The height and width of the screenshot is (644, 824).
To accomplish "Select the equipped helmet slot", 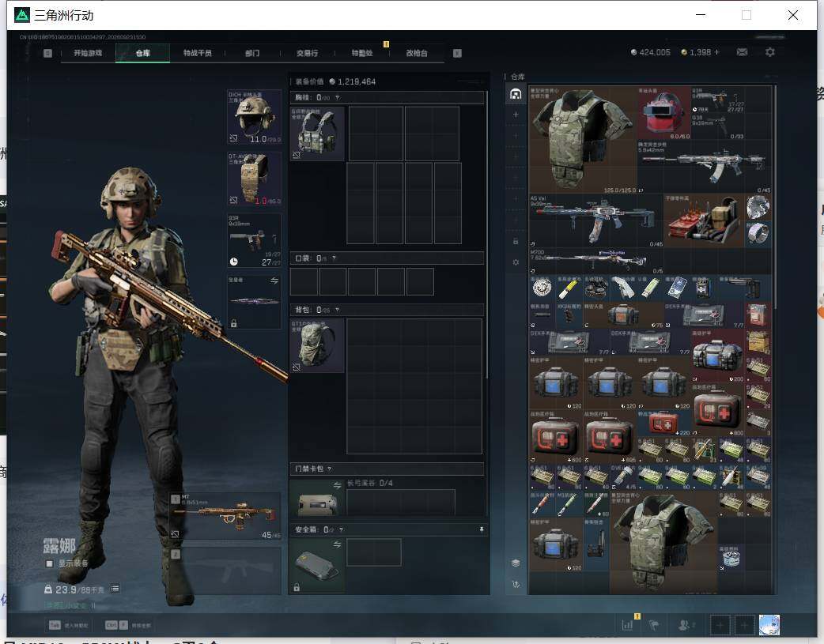I will tap(255, 117).
